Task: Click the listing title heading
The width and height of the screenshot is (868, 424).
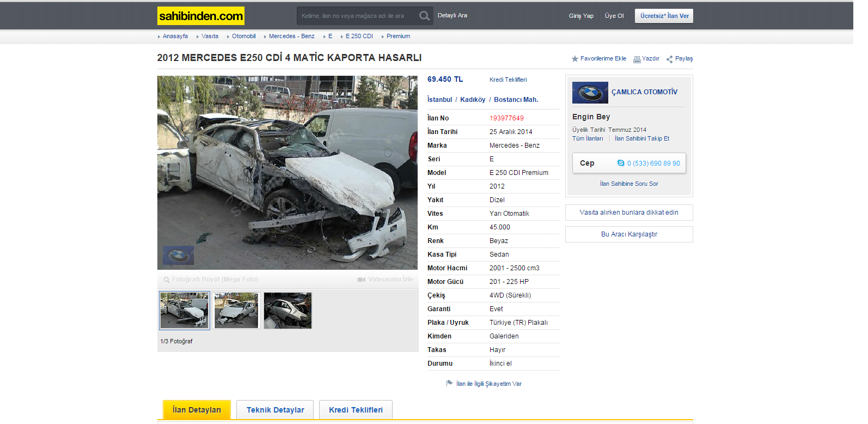Action: 289,58
